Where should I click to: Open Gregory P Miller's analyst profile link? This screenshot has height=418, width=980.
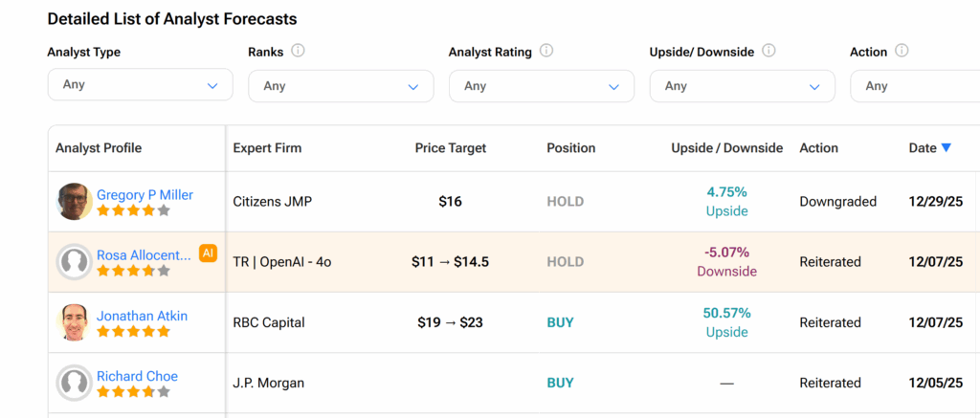coord(145,195)
